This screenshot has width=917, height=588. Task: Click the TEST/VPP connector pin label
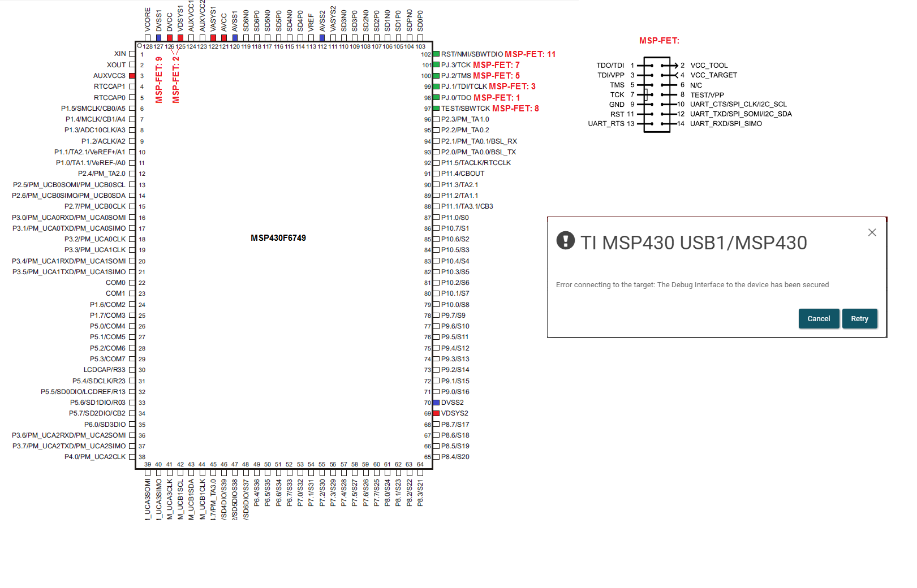pyautogui.click(x=707, y=95)
